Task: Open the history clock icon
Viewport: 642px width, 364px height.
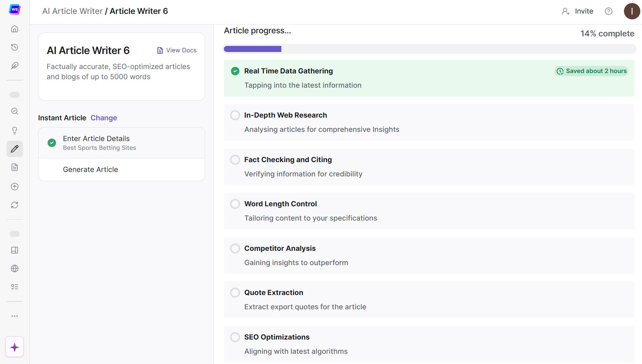Action: point(15,47)
